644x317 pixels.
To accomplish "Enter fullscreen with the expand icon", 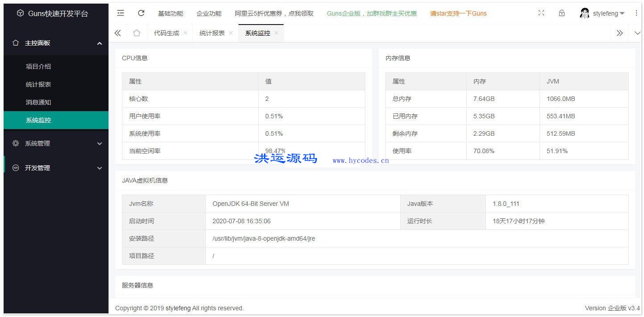I will tap(541, 13).
